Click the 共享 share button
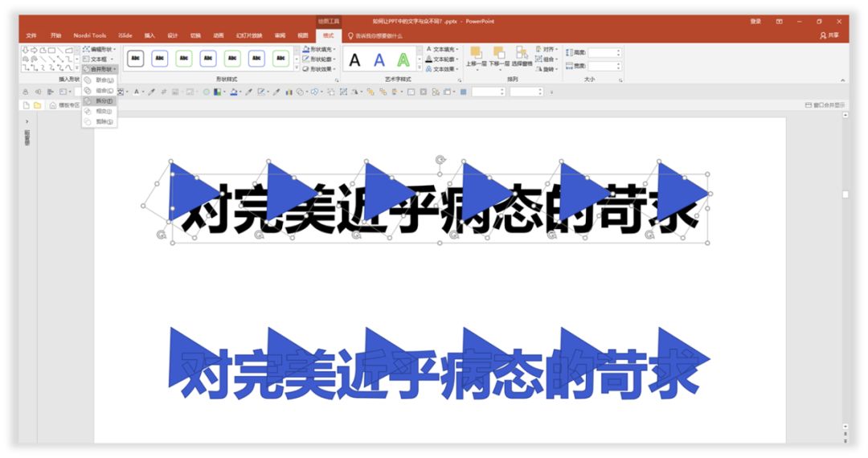Viewport: 868px width, 458px height. point(829,35)
